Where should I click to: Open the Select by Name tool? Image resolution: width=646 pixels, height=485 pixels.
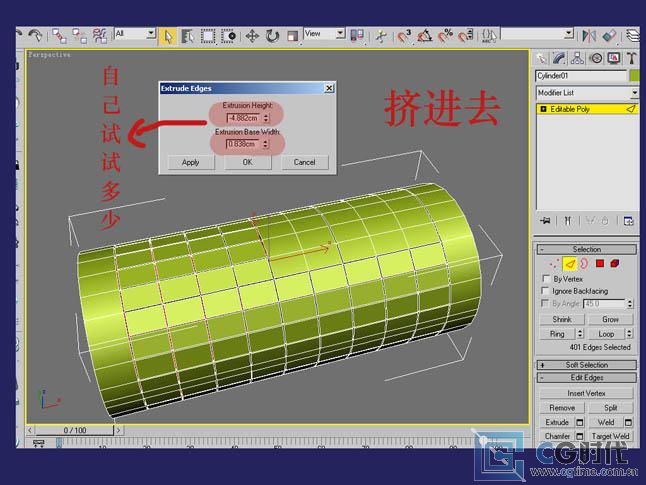tap(188, 36)
